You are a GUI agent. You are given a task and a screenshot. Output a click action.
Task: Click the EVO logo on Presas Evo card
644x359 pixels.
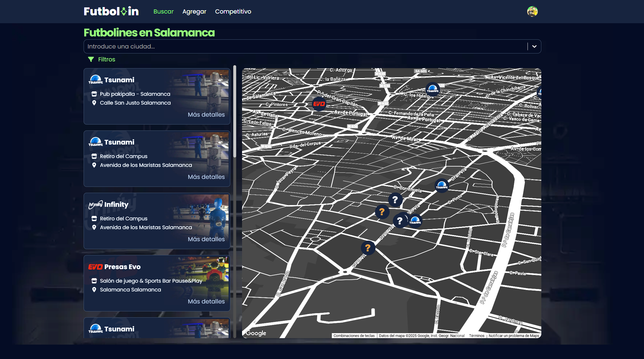click(x=96, y=267)
